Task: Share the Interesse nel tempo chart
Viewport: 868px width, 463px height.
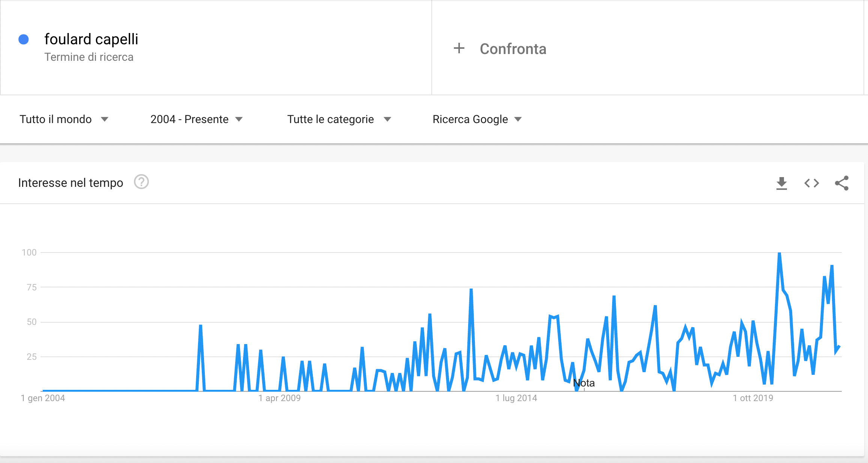Action: point(842,183)
